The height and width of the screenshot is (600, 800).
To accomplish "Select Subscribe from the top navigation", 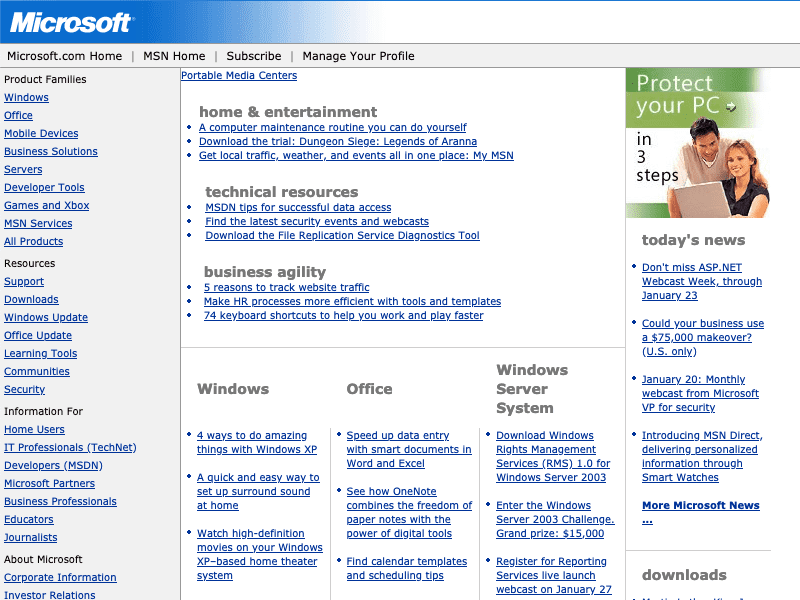I will pyautogui.click(x=253, y=56).
